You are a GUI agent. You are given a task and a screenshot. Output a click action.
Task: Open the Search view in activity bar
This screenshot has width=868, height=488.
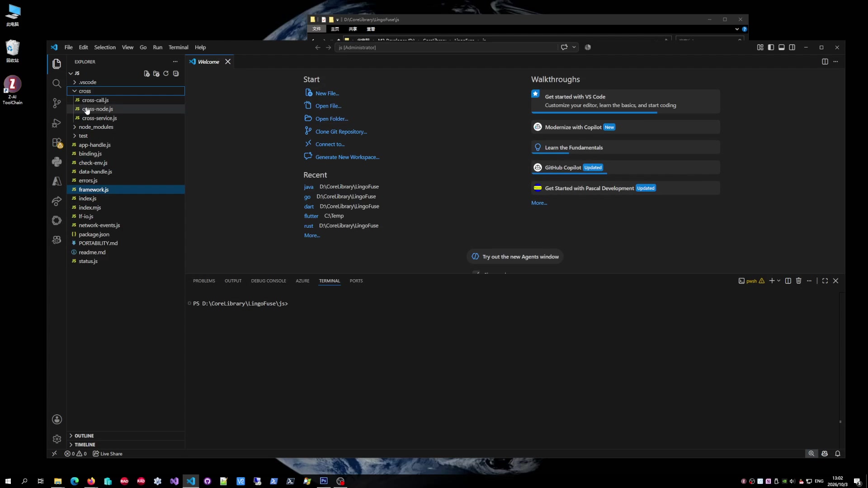(x=57, y=84)
